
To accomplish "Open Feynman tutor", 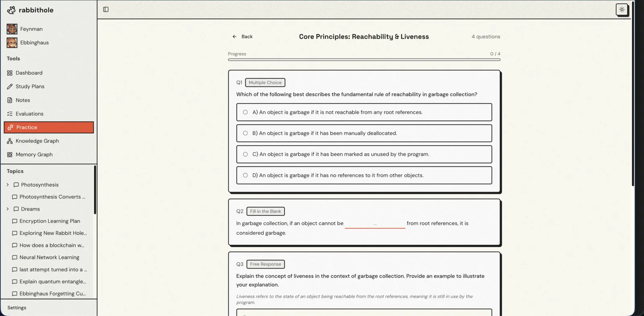I will [x=31, y=29].
